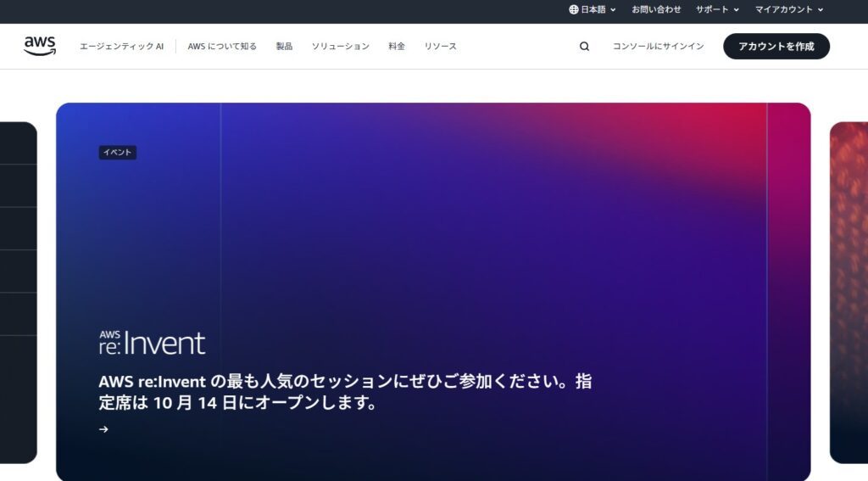This screenshot has width=868, height=481.
Task: Open the リソース menu
Action: coord(440,47)
